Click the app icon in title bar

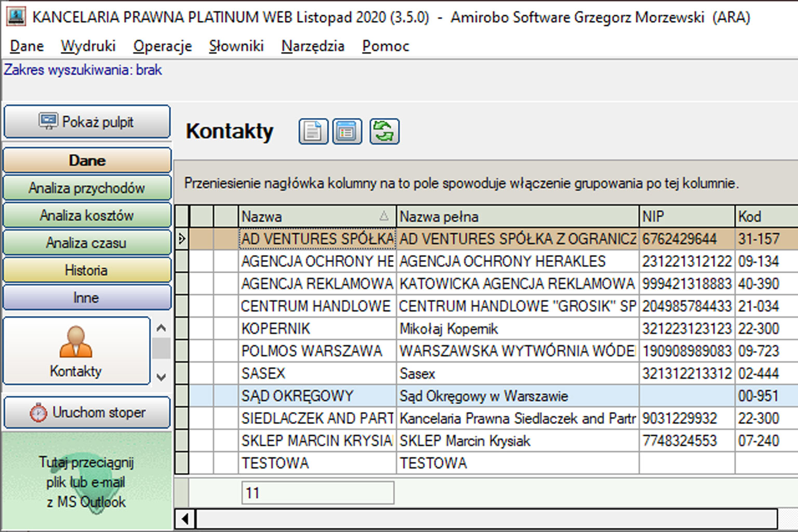click(16, 17)
